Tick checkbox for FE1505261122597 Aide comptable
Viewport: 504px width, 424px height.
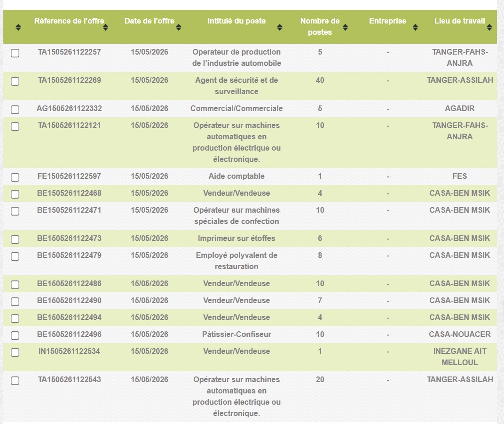pos(15,177)
